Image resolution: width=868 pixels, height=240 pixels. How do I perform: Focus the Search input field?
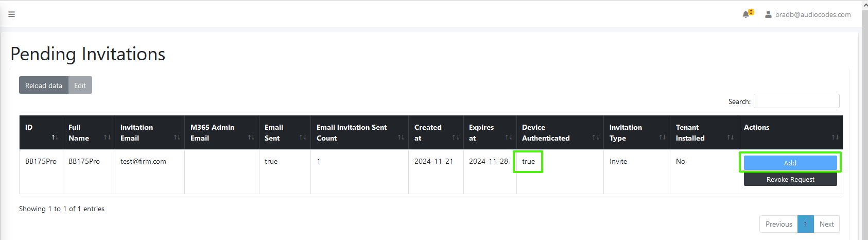coord(796,101)
